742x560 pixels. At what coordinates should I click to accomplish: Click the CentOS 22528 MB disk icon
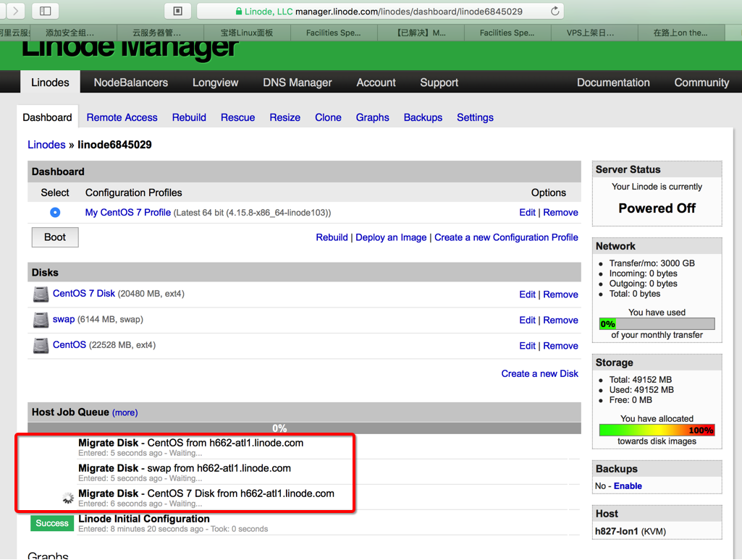(x=41, y=345)
